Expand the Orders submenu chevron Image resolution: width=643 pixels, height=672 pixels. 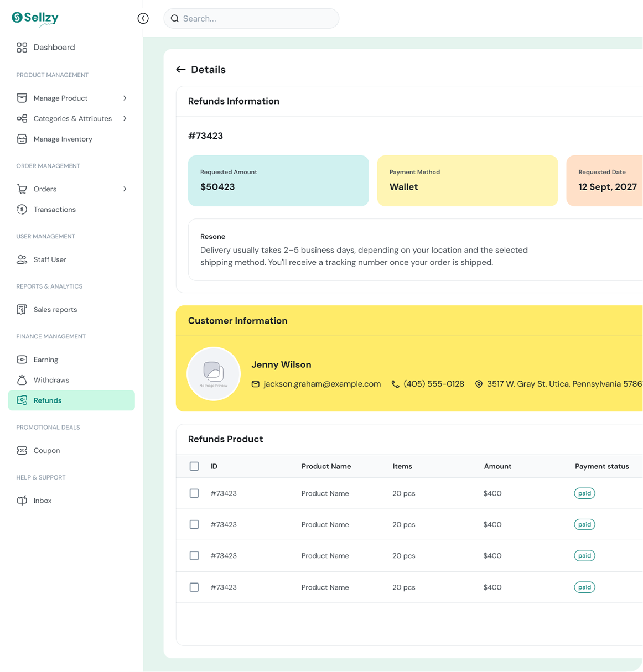tap(125, 189)
